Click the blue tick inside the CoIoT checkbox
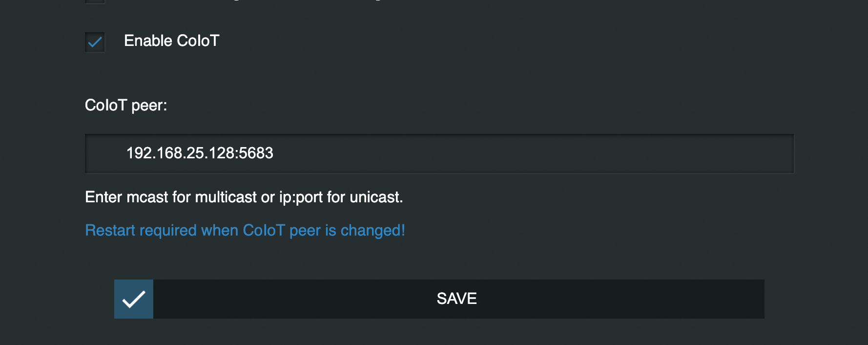The height and width of the screenshot is (345, 868). [95, 43]
